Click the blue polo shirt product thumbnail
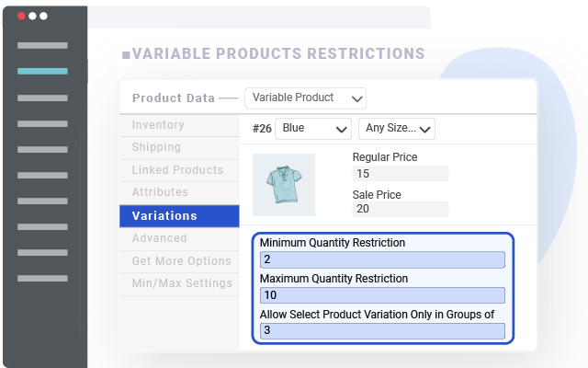The height and width of the screenshot is (368, 588). [x=284, y=185]
